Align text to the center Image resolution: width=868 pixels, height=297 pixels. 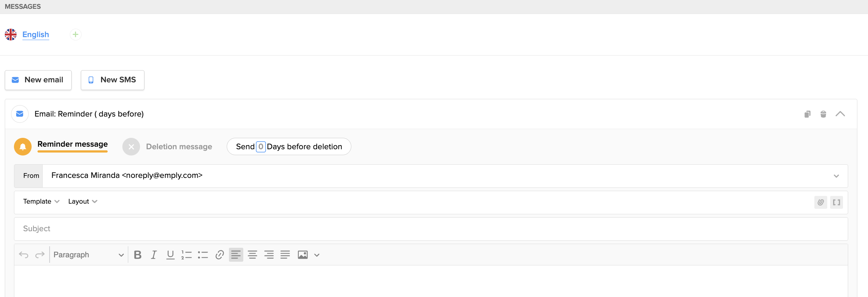252,255
